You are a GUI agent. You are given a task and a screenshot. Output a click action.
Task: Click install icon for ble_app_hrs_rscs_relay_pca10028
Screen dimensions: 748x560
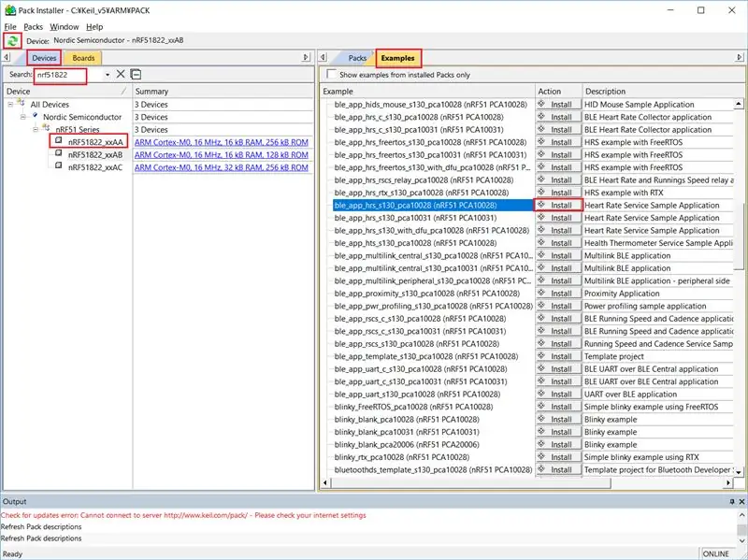[x=541, y=179]
